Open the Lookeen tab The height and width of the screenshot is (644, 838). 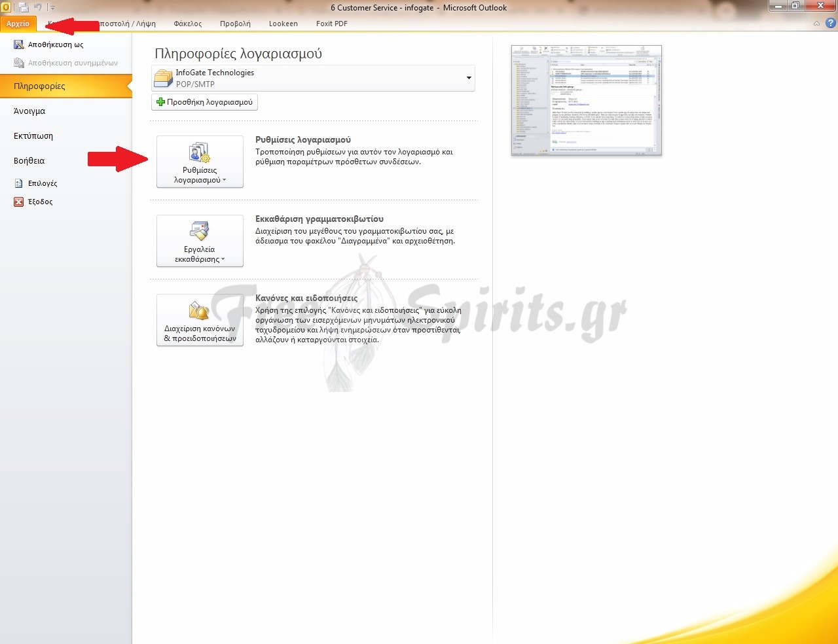click(x=283, y=24)
